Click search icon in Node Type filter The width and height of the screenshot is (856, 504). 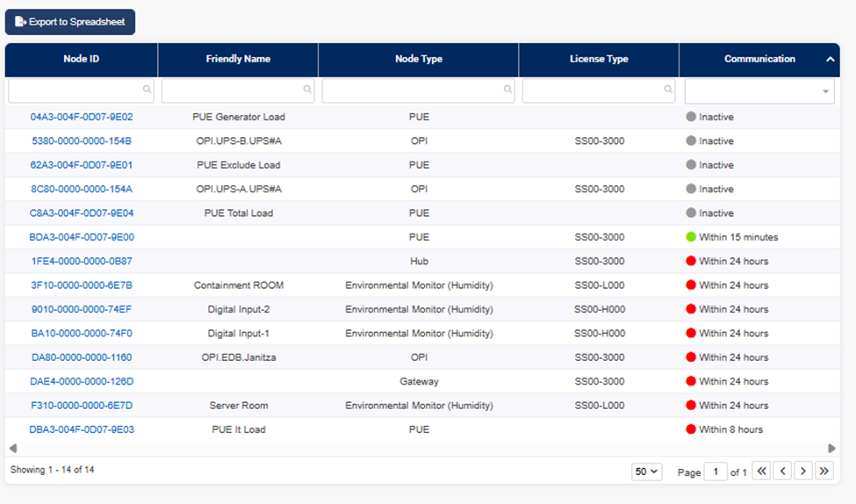(x=507, y=90)
